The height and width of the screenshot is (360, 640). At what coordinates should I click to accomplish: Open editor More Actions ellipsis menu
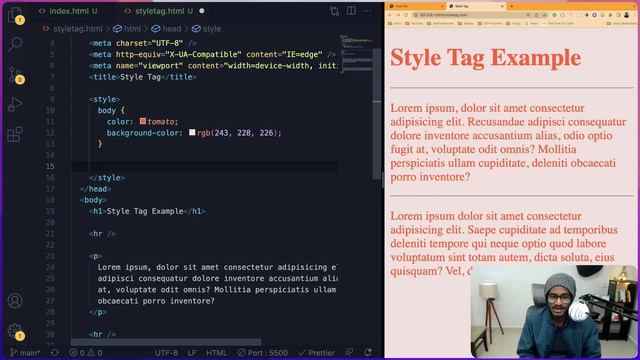tap(367, 11)
